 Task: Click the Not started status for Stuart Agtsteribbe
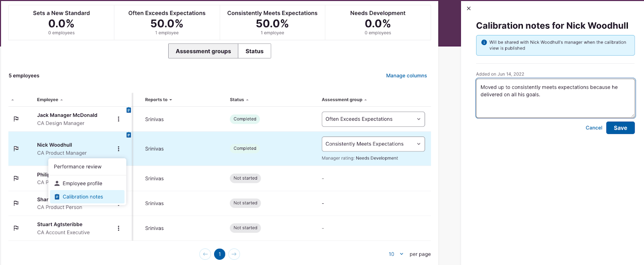pyautogui.click(x=245, y=228)
